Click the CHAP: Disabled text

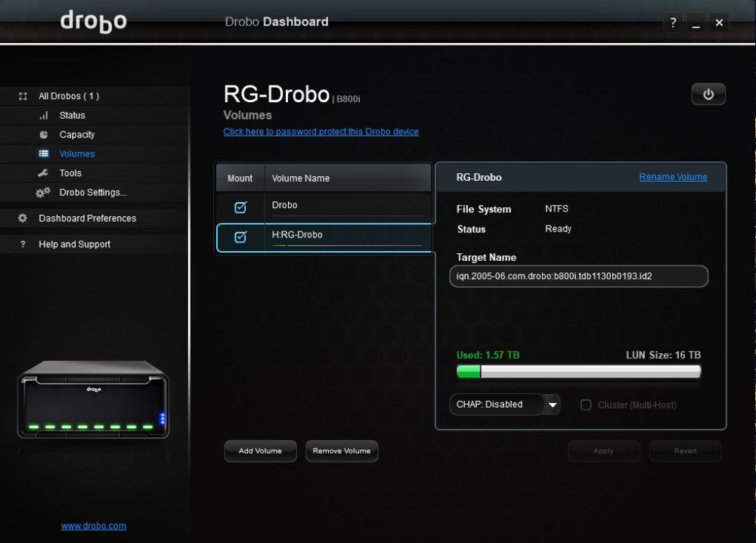(x=489, y=404)
